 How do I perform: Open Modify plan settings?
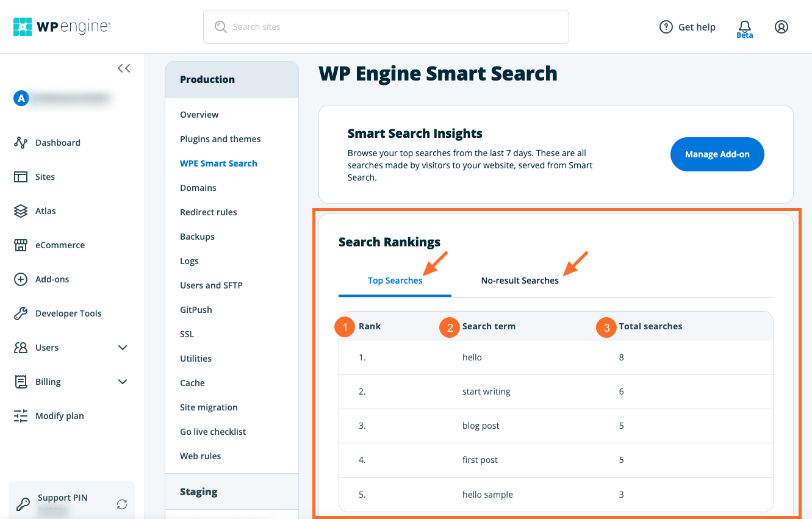(x=21, y=415)
